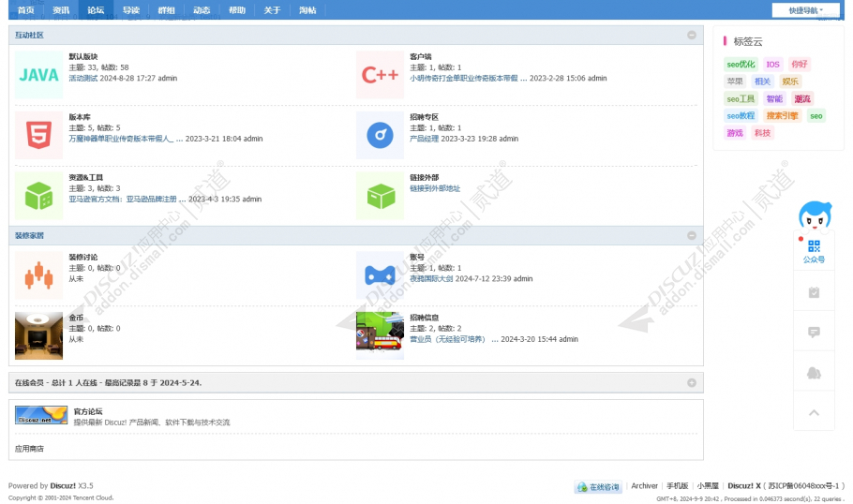Open the 帮助 nav tab
Image resolution: width=853 pixels, height=504 pixels.
coord(236,9)
